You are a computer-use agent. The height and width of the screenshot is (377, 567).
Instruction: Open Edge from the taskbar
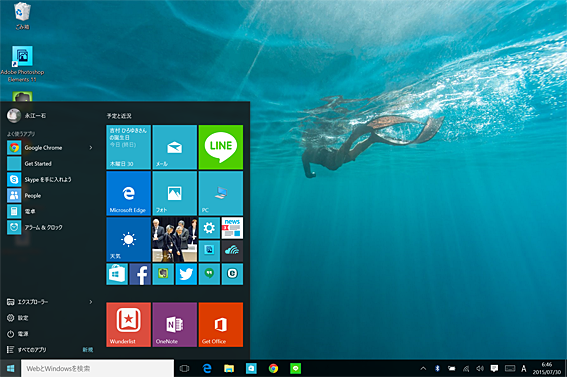pos(207,368)
